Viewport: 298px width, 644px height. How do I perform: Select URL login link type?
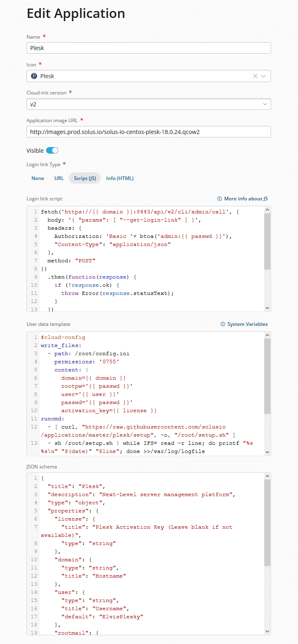point(59,178)
